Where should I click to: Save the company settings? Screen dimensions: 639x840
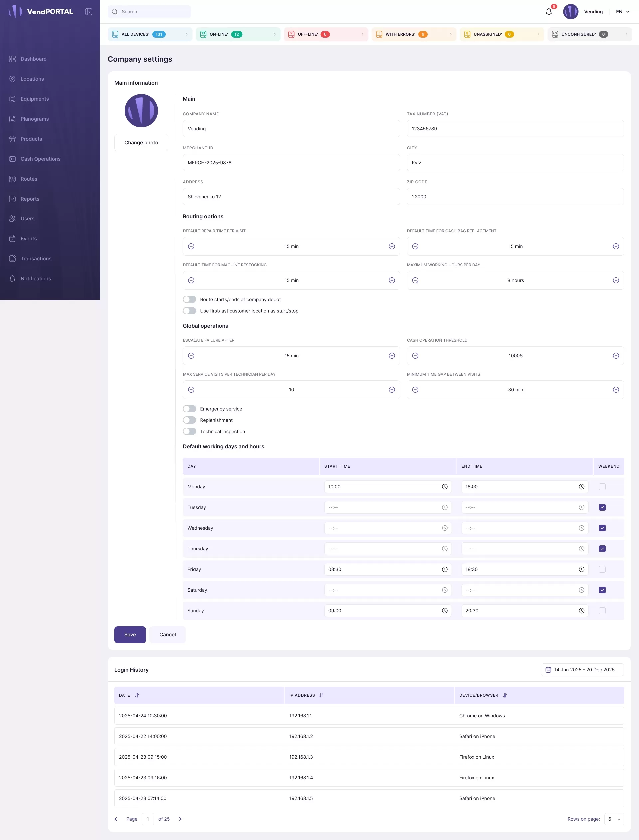pos(130,634)
